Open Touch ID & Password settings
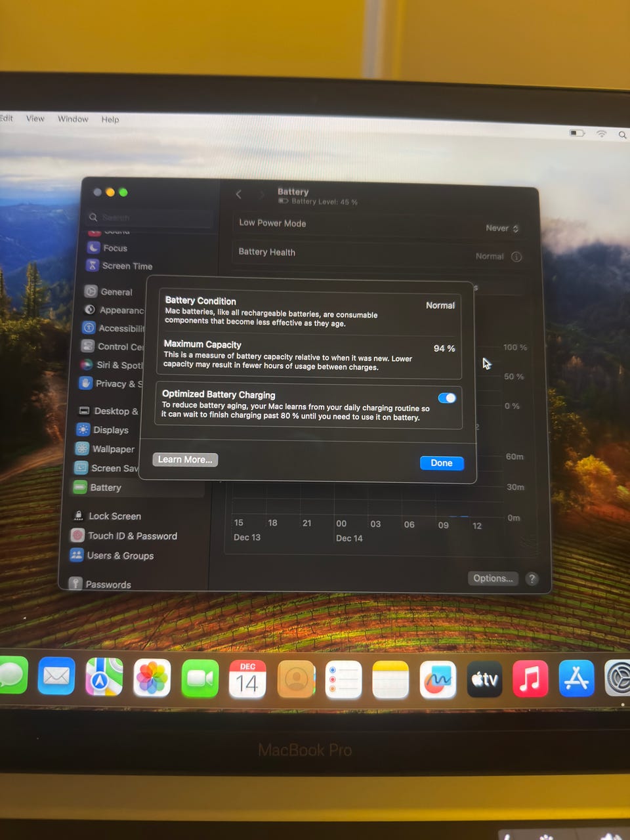630x840 pixels. 124,536
